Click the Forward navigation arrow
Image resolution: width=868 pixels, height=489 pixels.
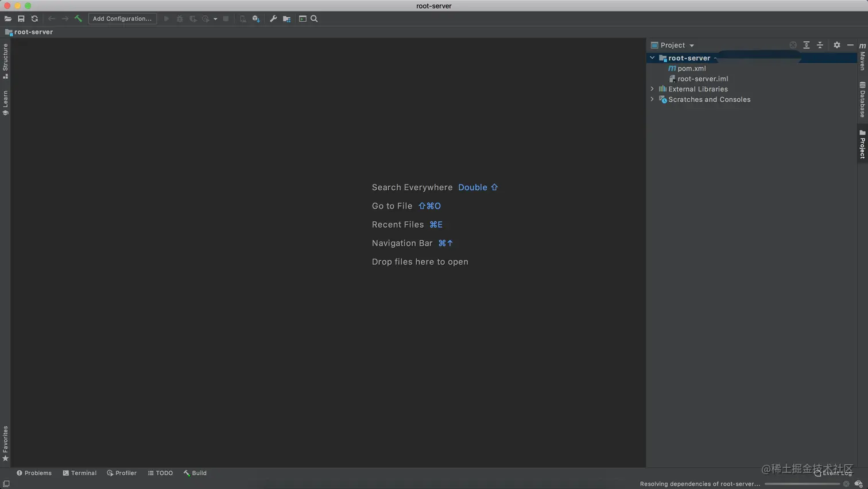(x=65, y=19)
